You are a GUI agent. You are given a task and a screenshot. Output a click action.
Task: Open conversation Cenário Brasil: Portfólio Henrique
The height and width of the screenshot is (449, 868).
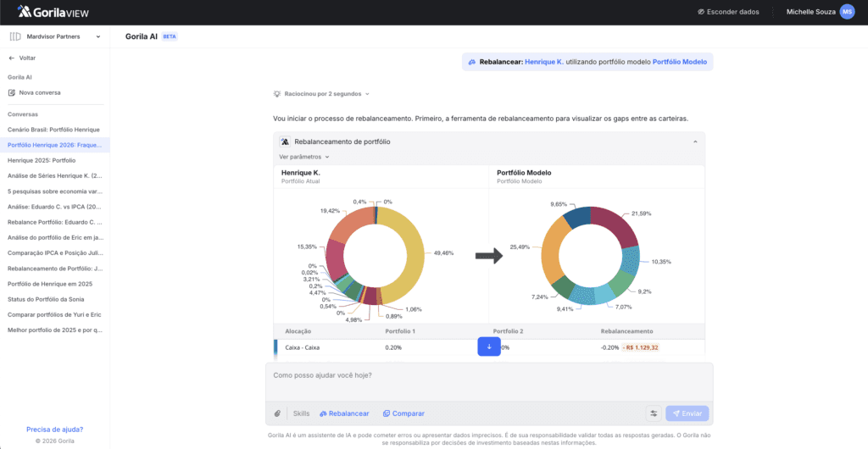pos(53,130)
